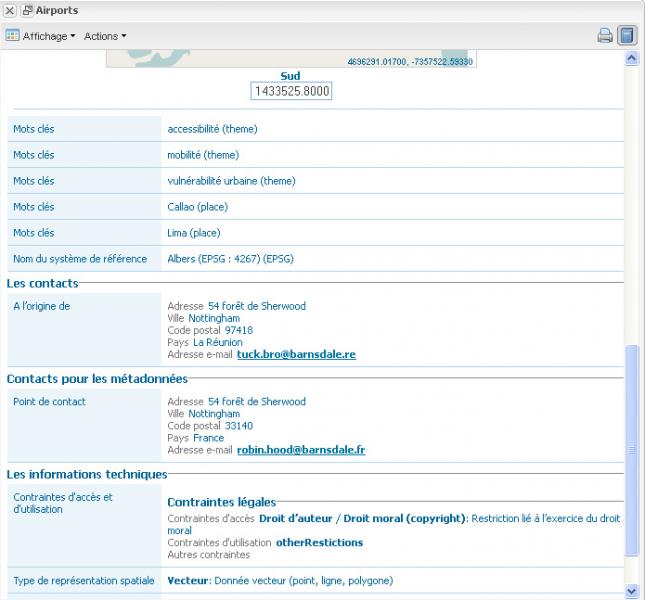Click the accessibilité (theme) keyword value
This screenshot has width=645, height=600.
pos(212,129)
